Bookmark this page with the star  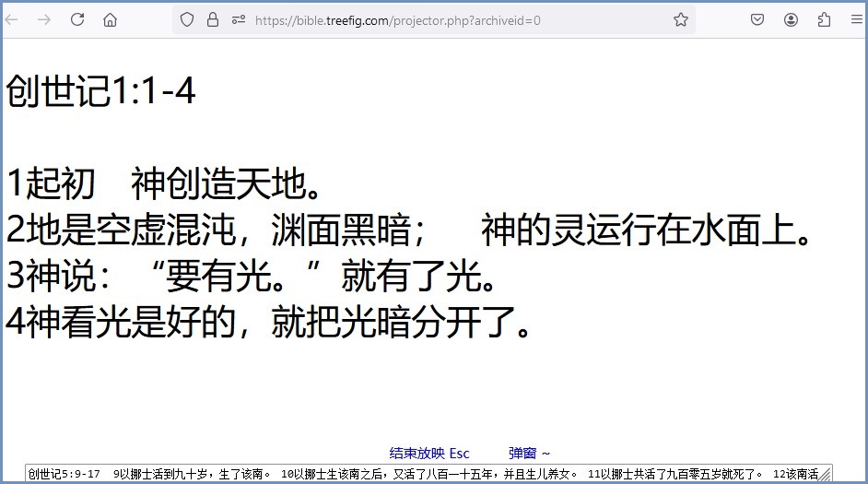[681, 19]
